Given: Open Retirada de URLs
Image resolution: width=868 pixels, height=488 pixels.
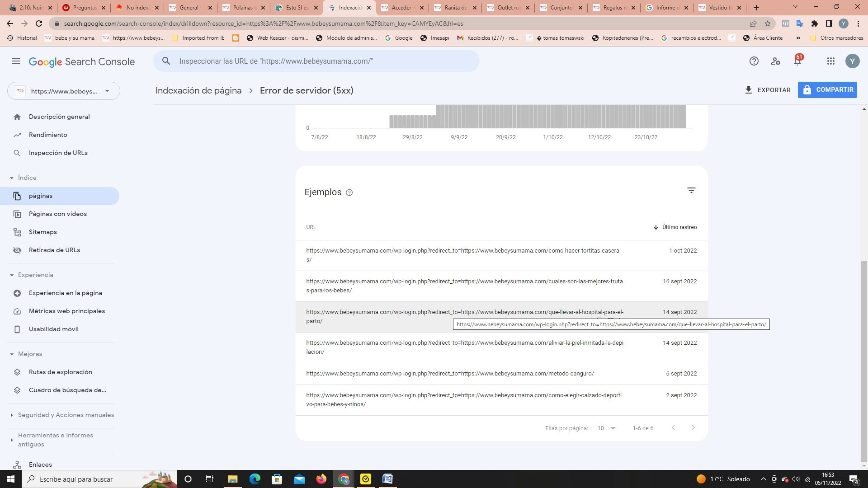Looking at the screenshot, I should pyautogui.click(x=60, y=250).
